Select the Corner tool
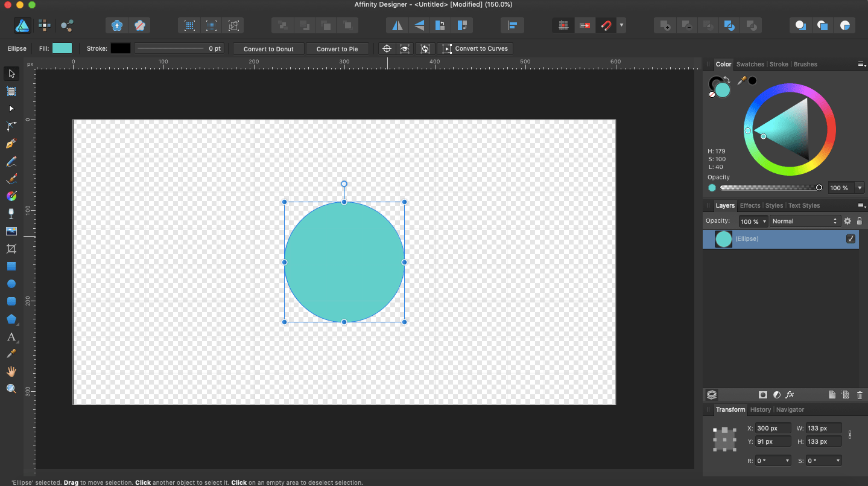Image resolution: width=868 pixels, height=486 pixels. pos(11,126)
